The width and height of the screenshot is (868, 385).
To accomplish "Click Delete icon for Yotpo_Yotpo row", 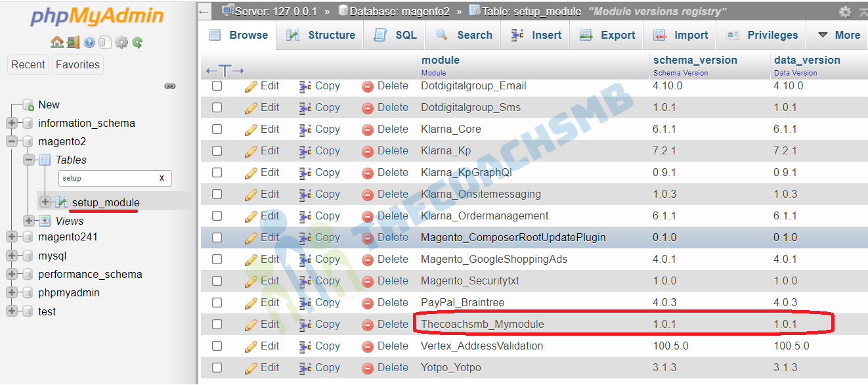I will 368,368.
